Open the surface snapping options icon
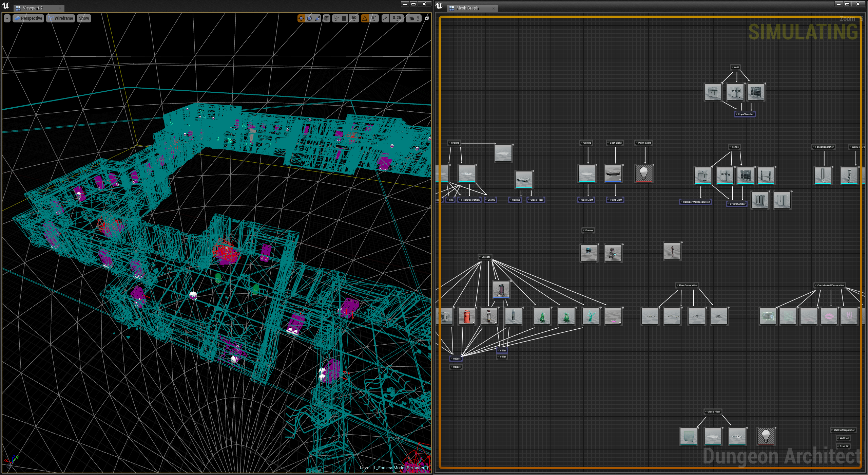 point(336,18)
